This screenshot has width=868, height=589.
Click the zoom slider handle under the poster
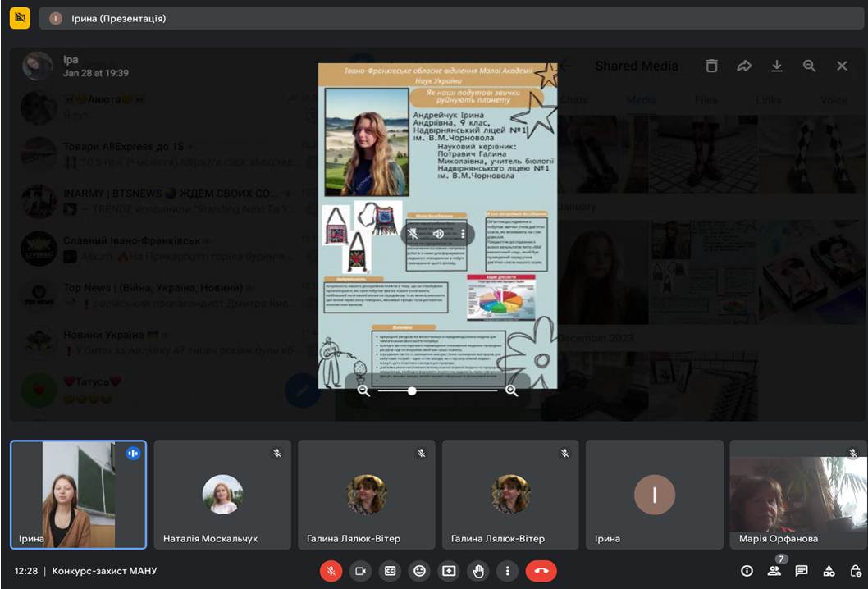point(412,391)
